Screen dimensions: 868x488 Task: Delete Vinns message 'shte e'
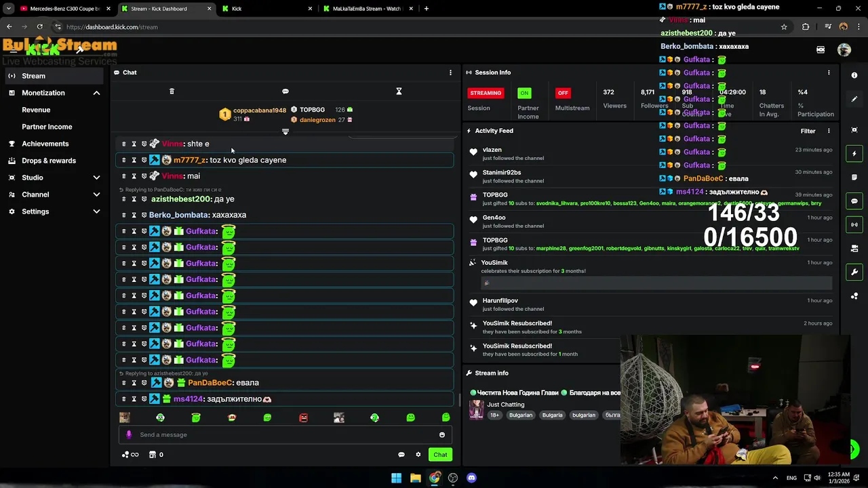coord(123,144)
